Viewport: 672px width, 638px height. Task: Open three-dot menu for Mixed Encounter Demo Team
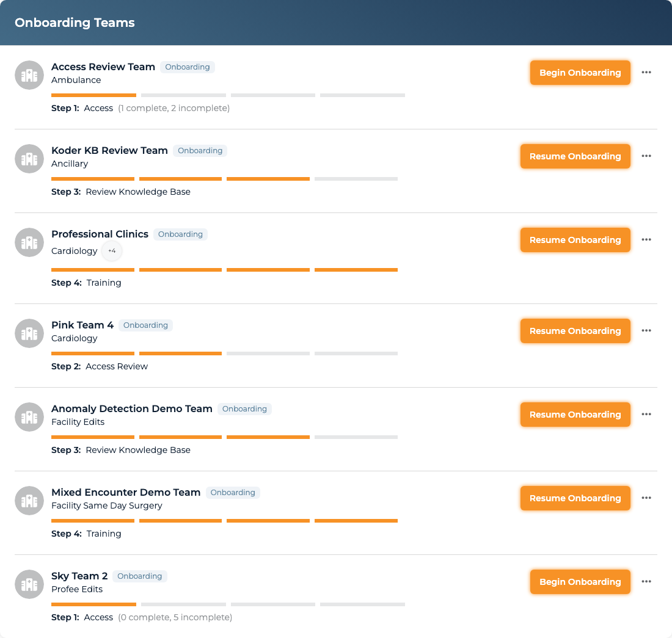(x=646, y=498)
